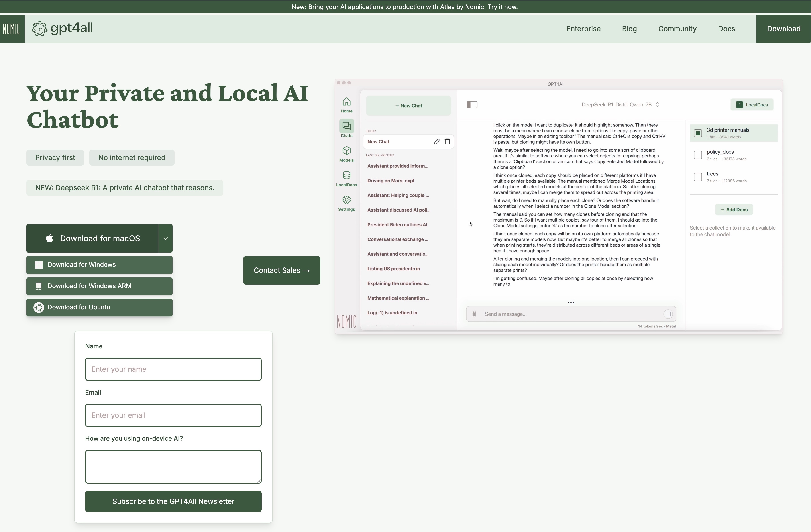Click the Nomic logo in header
Viewport: 811px width, 532px height.
point(12,29)
